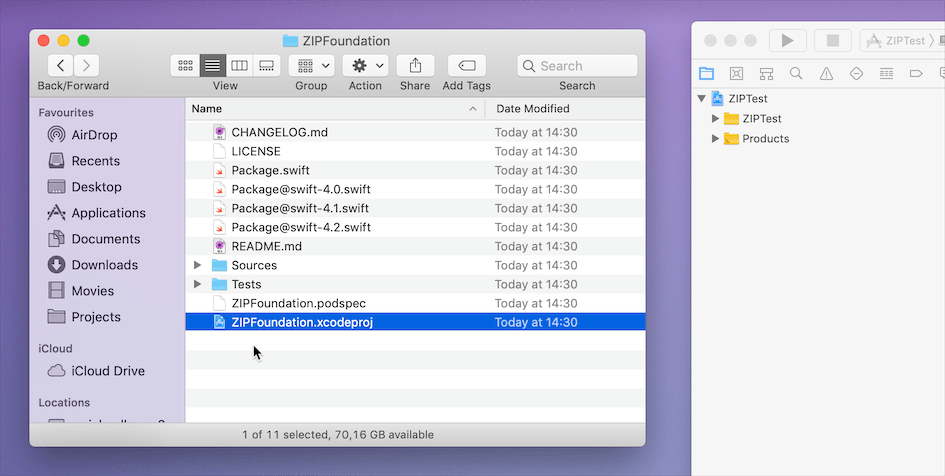The width and height of the screenshot is (945, 476).
Task: Show the Xcode Find navigator
Action: [796, 74]
